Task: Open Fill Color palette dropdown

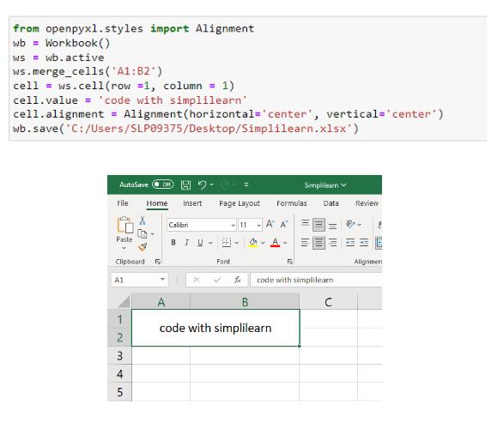Action: point(263,243)
